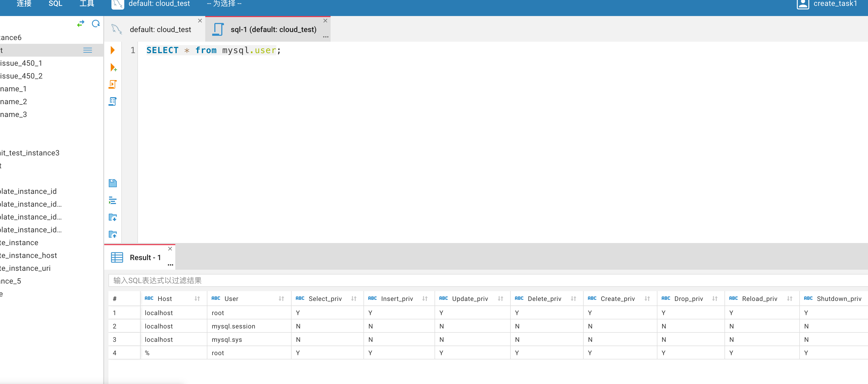
Task: Execute query in a new tab icon
Action: point(113,67)
